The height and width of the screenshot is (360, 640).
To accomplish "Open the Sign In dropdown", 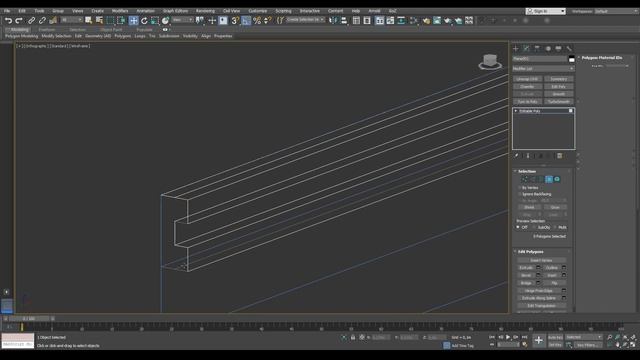I will pos(546,11).
